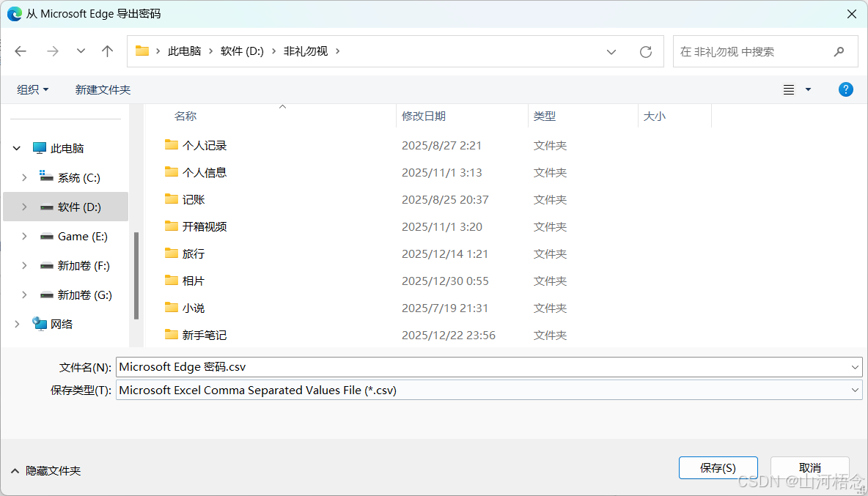Sort by 大小 column header
The height and width of the screenshot is (496, 868).
[655, 116]
